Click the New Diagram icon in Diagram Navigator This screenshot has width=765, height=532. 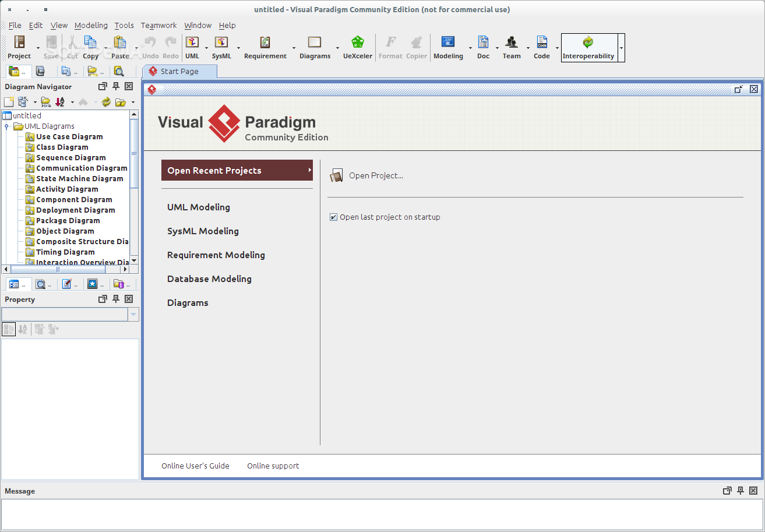[9, 102]
